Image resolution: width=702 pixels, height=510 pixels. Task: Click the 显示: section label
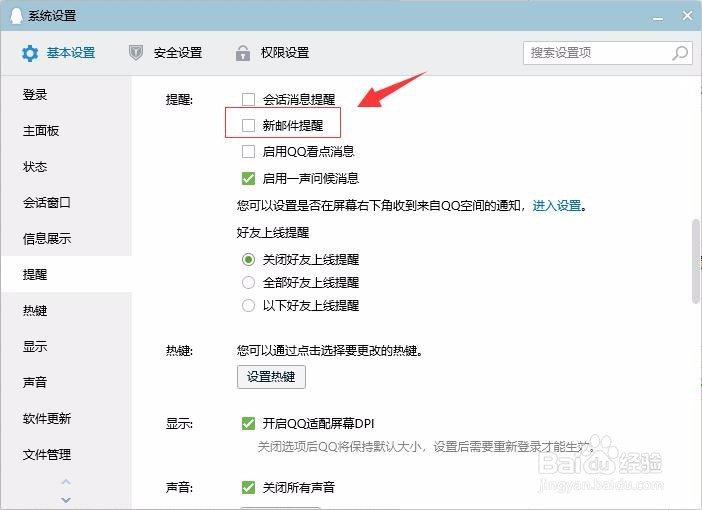(x=179, y=424)
